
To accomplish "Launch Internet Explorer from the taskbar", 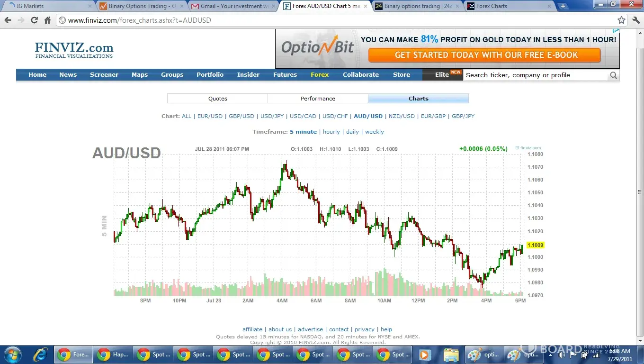I will (40, 355).
